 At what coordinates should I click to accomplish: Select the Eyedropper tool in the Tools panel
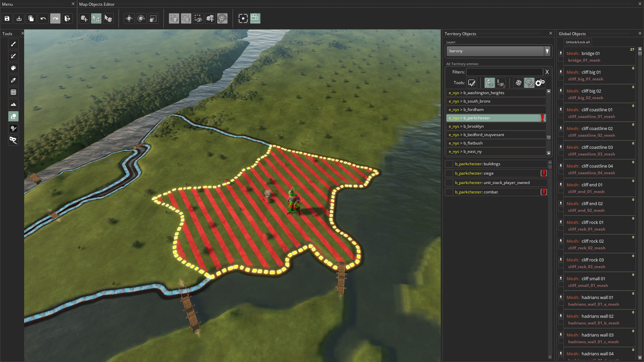[13, 80]
